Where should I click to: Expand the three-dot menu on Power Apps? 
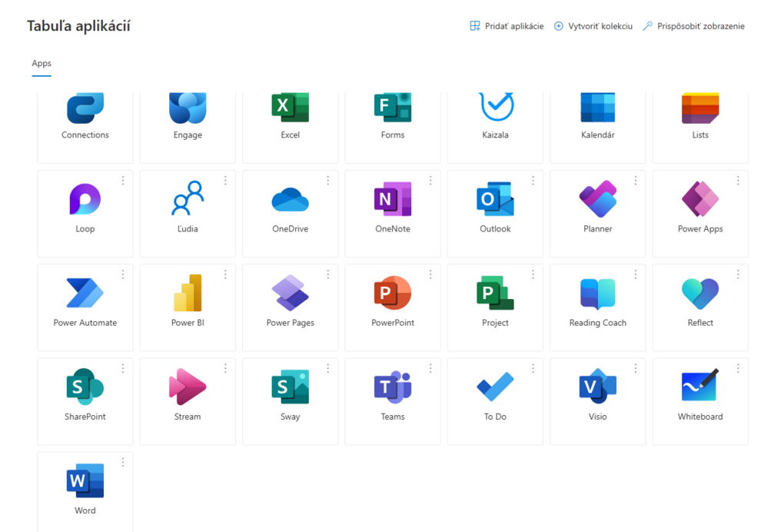[x=738, y=181]
